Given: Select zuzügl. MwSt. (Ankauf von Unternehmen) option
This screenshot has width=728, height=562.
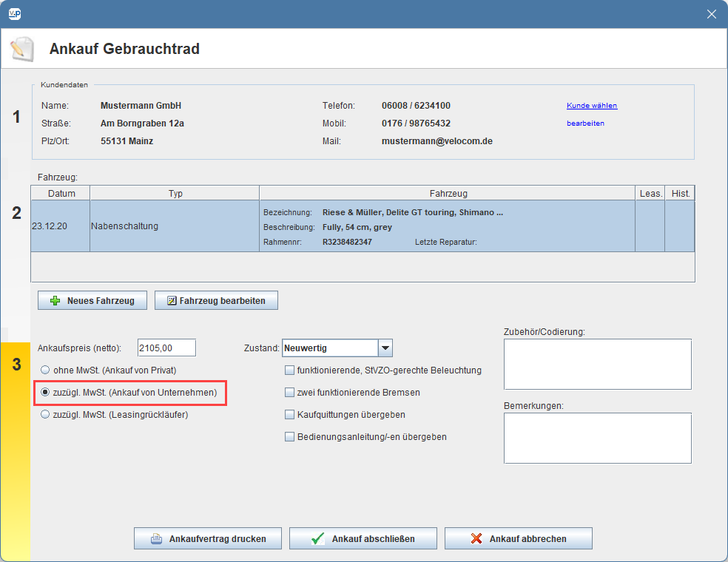Looking at the screenshot, I should point(45,392).
